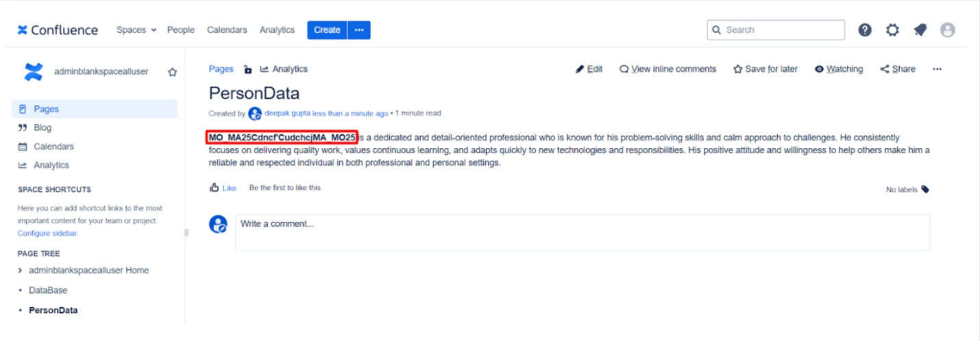Click the adminblankspacealluser space logo
Screen dimensions: 980x341
pyautogui.click(x=33, y=71)
